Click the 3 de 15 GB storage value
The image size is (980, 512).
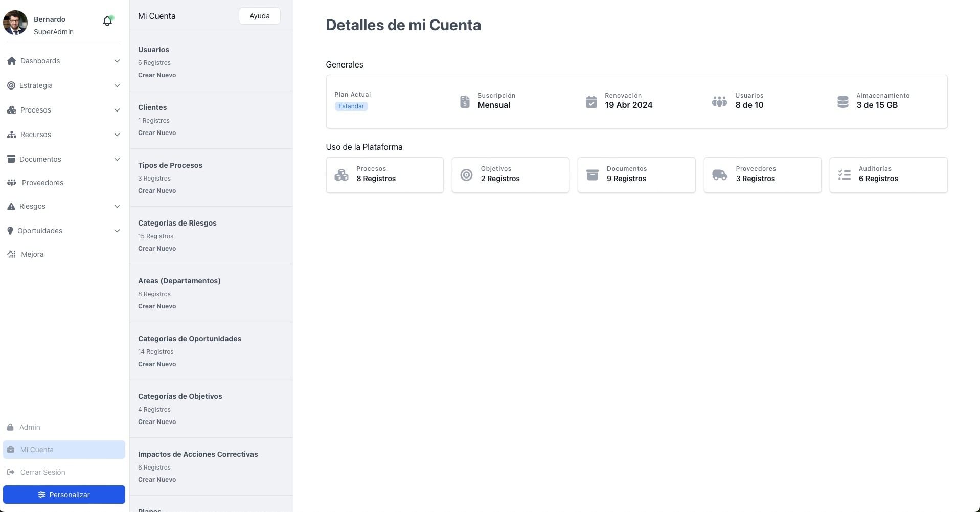pyautogui.click(x=877, y=105)
